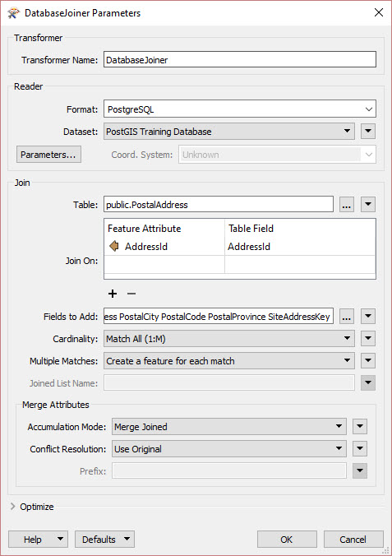This screenshot has height=556, width=392.
Task: Click the Table Field column header
Action: 300,229
